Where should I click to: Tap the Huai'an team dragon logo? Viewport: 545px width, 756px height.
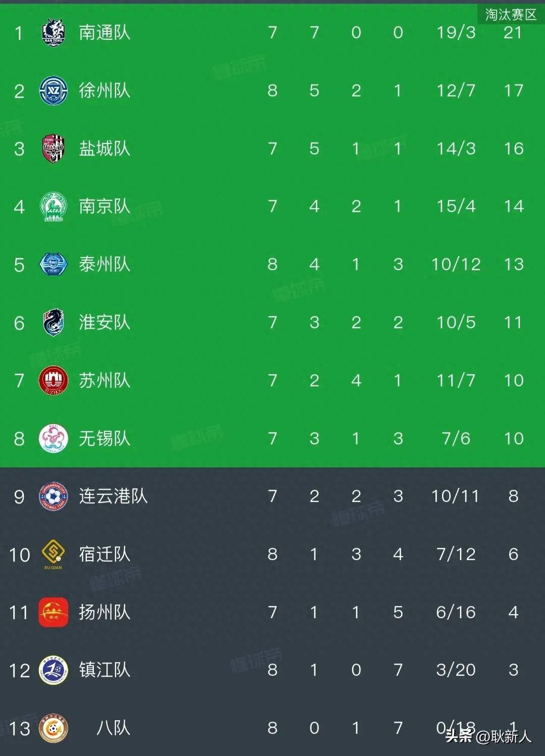coord(53,322)
